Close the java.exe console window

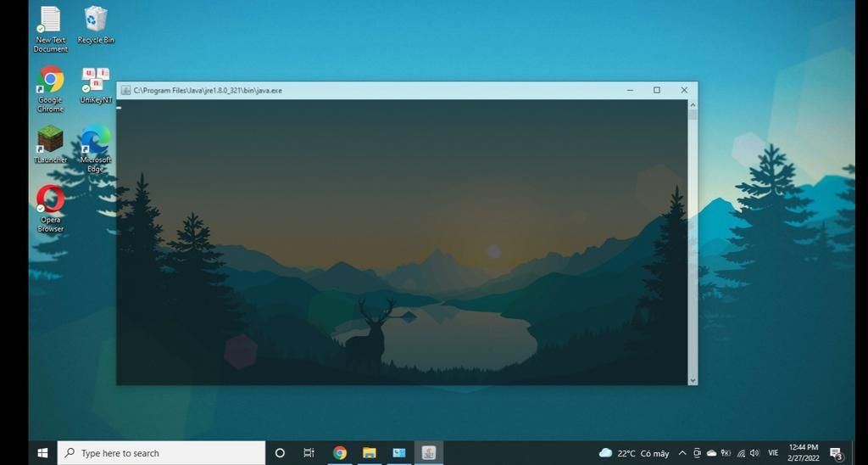(684, 90)
